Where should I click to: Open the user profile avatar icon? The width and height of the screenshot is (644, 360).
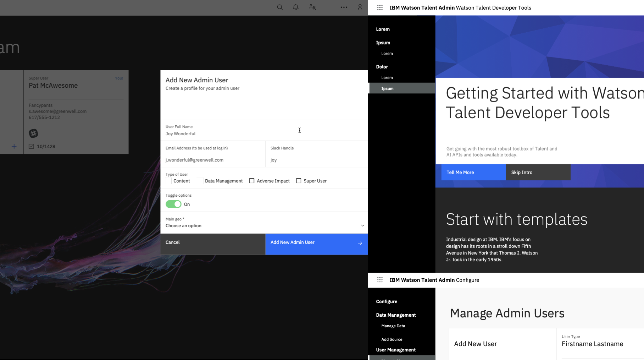click(360, 7)
